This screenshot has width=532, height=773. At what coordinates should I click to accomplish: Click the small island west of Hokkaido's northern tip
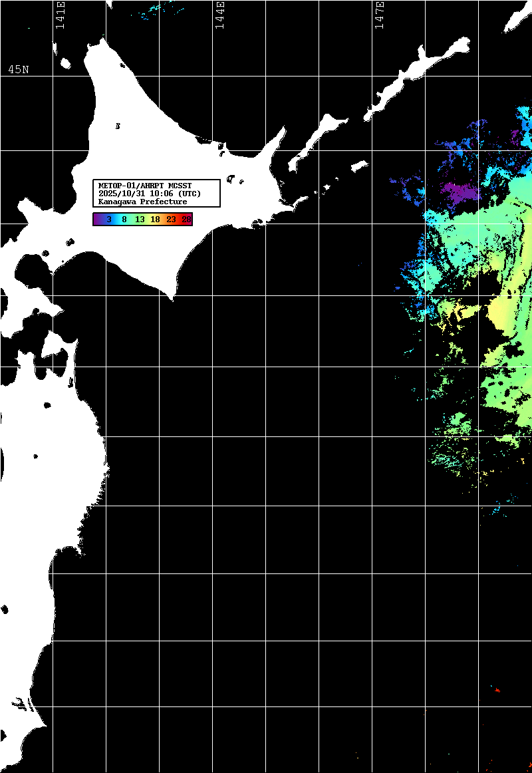pyautogui.click(x=65, y=63)
